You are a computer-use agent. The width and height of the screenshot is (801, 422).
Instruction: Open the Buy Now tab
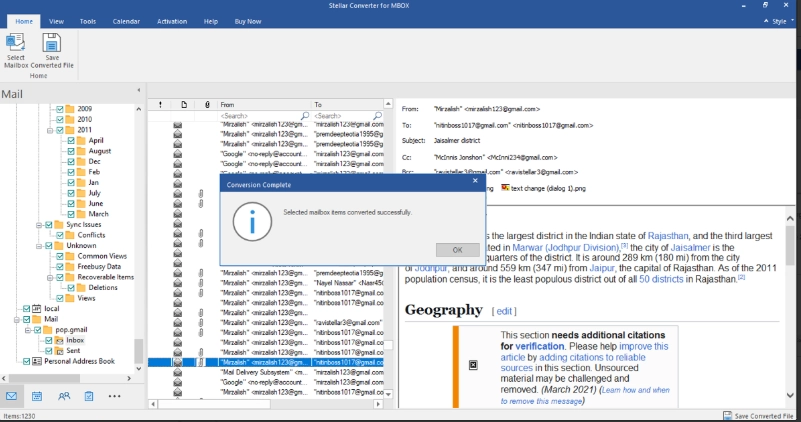248,21
